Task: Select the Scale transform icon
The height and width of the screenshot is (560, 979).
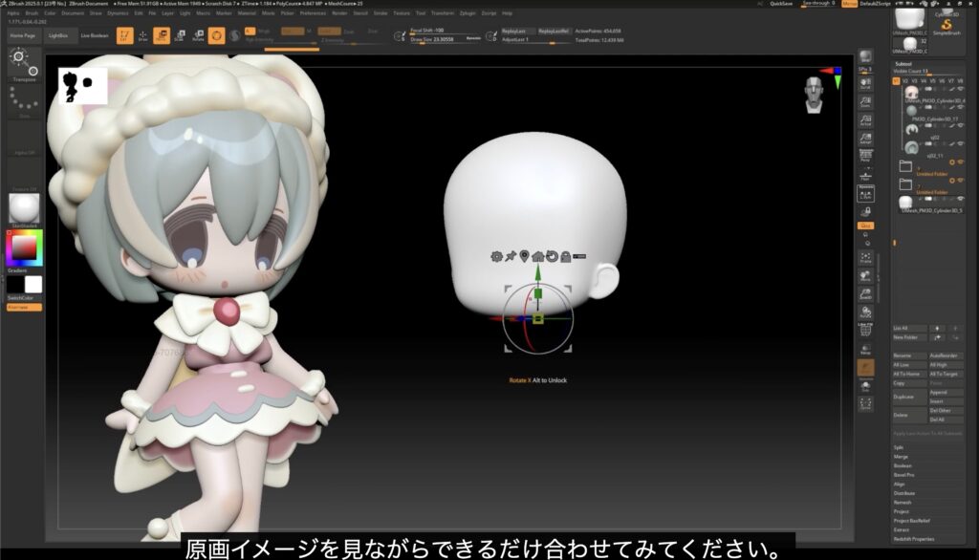Action: [180, 35]
